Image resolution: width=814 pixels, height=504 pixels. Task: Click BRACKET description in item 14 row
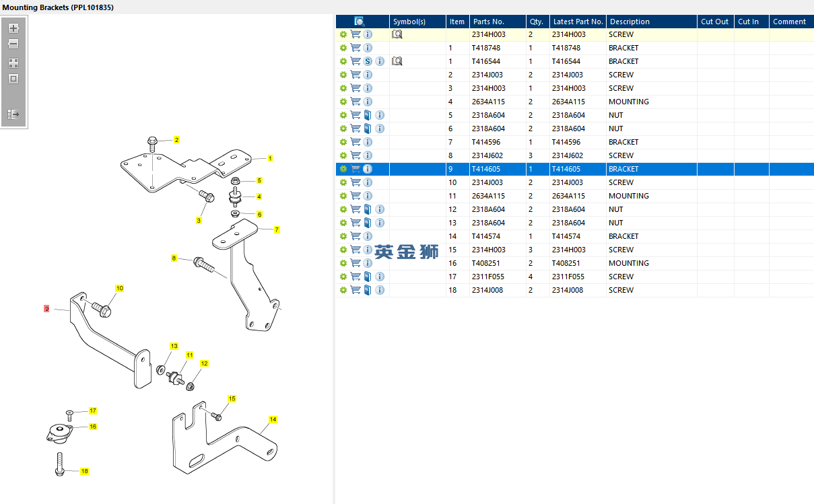(623, 236)
